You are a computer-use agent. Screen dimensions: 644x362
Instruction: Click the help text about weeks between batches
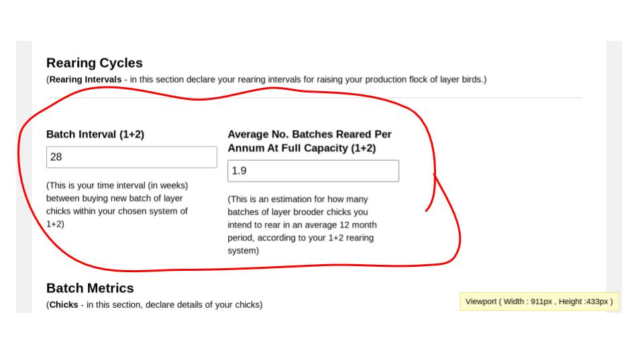point(117,205)
